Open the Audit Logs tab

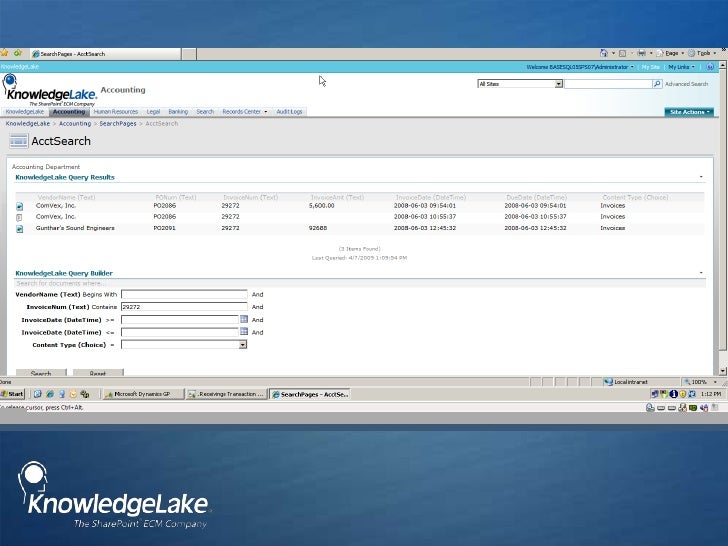point(289,112)
